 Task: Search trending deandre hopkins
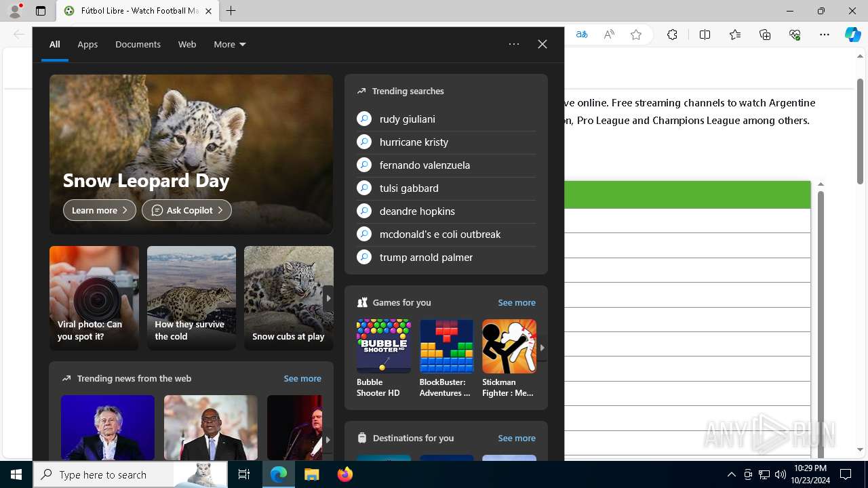click(x=446, y=211)
